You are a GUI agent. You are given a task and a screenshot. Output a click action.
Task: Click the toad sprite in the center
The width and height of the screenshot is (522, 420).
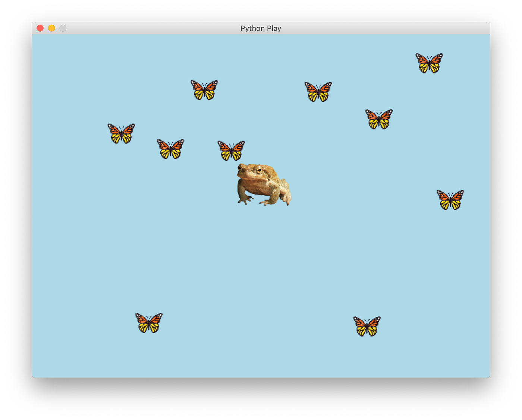coord(264,184)
